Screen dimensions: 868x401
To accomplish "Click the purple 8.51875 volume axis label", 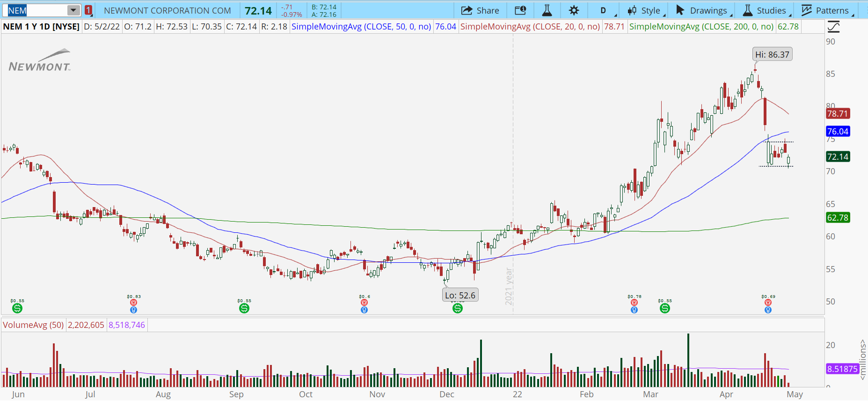I will tap(842, 369).
